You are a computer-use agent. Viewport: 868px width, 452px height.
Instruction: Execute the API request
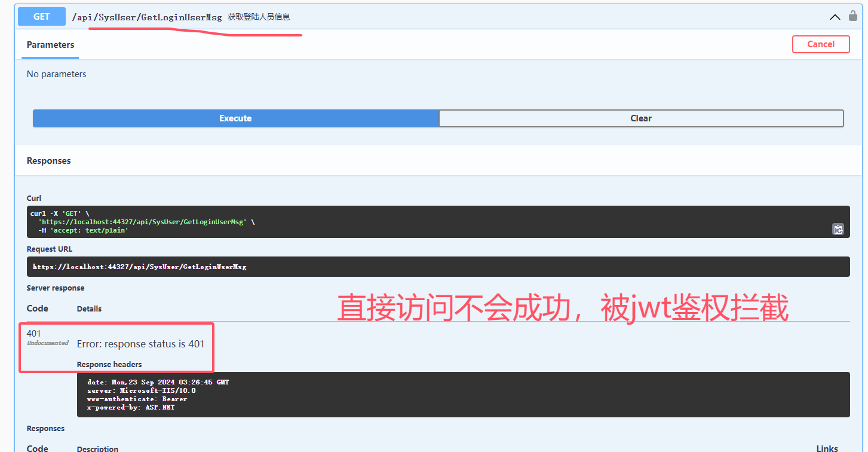click(x=235, y=118)
